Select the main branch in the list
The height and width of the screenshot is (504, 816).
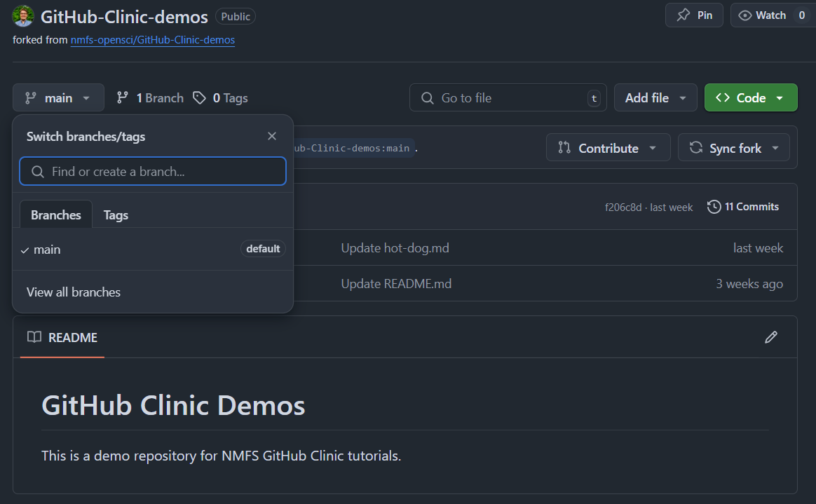[x=153, y=249]
